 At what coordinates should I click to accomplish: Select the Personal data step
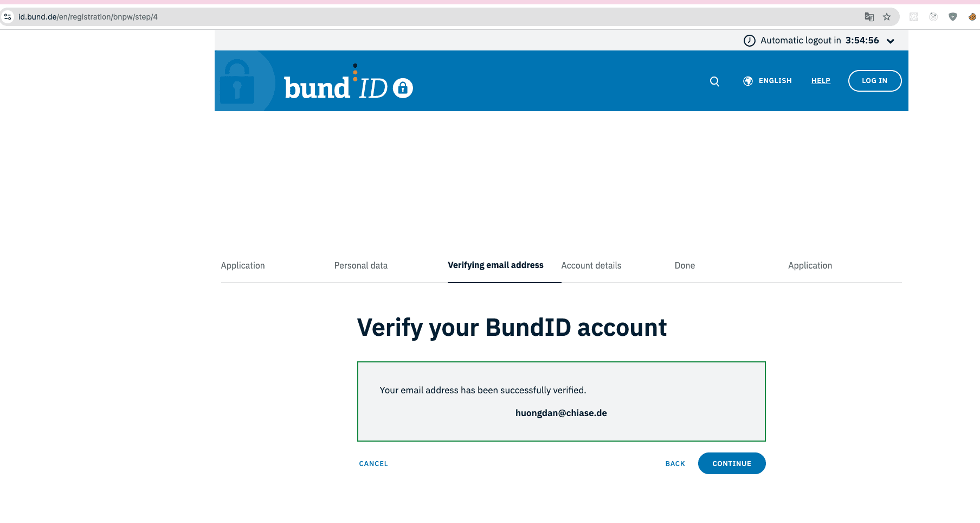pyautogui.click(x=360, y=265)
